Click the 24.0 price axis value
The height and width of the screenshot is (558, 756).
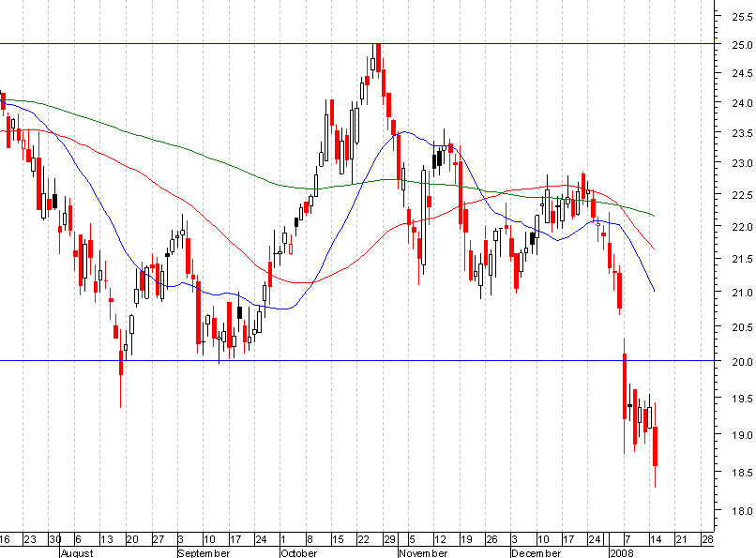(742, 102)
